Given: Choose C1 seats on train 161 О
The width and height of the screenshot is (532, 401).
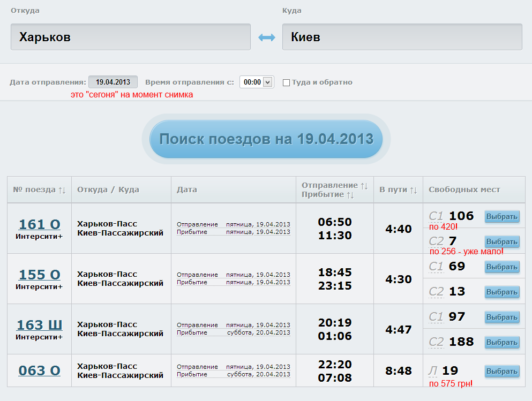Looking at the screenshot, I should (502, 216).
